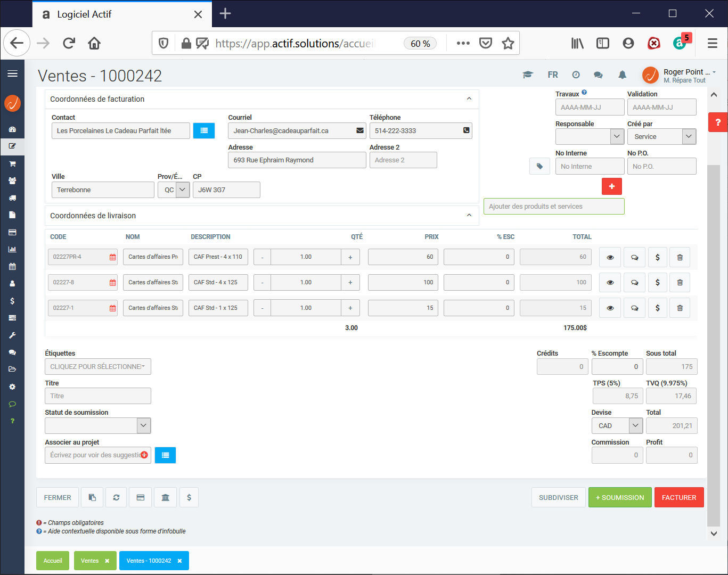Image resolution: width=728 pixels, height=575 pixels.
Task: Click the notification bell icon in the header
Action: (622, 75)
